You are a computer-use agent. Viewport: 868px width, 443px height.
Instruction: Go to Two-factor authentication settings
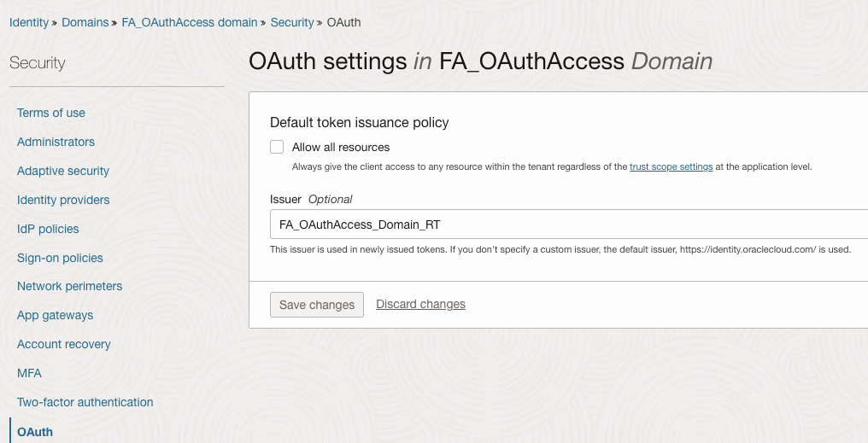(x=85, y=402)
